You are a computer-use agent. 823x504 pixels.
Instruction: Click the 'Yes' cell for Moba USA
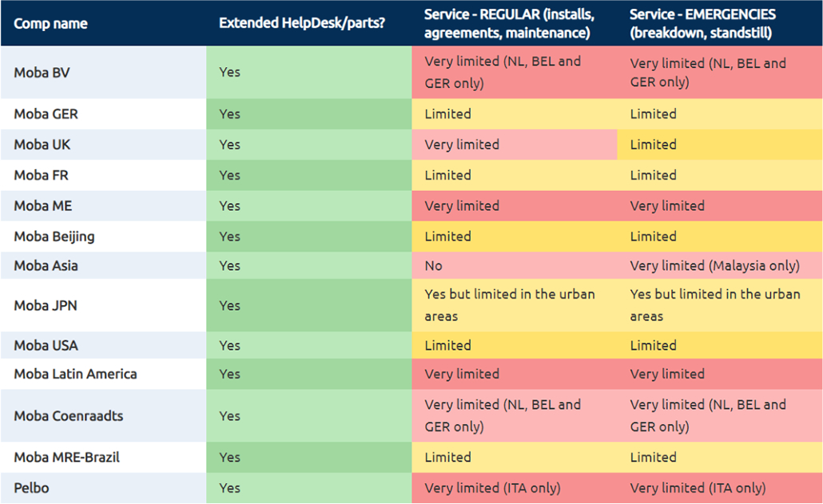(229, 346)
